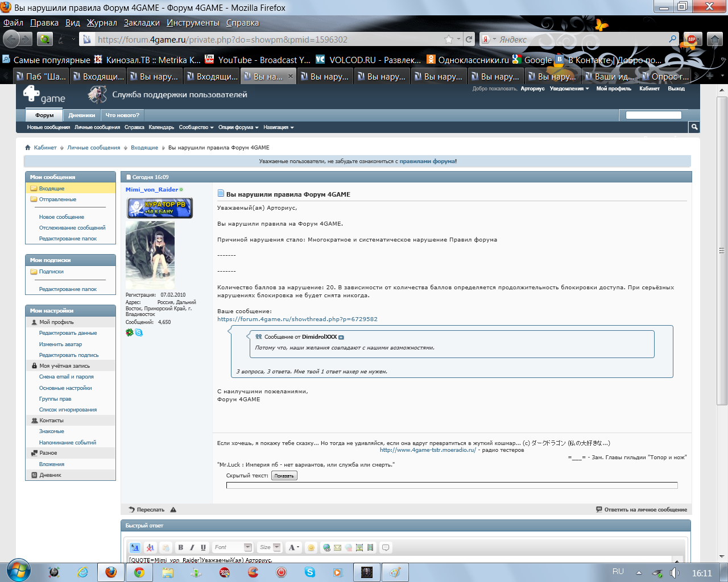Open the Навигация dropdown menu
The image size is (728, 582).
pos(279,127)
